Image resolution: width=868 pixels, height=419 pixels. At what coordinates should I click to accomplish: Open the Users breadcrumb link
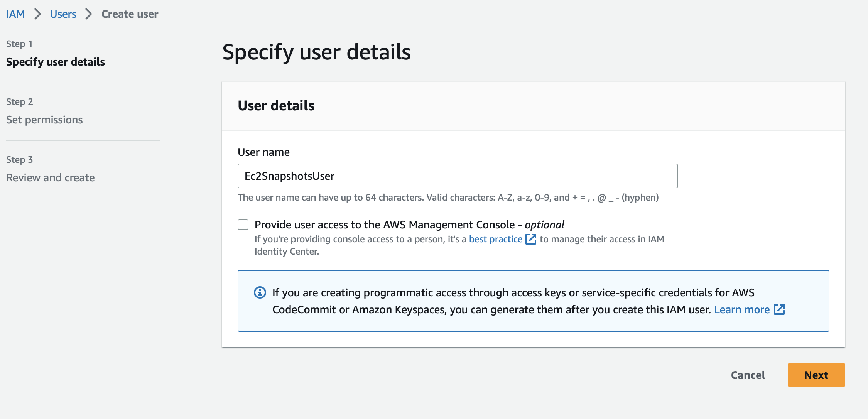coord(63,14)
